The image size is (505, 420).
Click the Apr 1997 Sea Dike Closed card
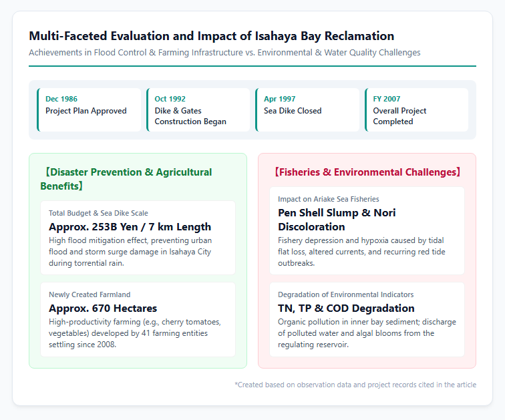pyautogui.click(x=307, y=110)
